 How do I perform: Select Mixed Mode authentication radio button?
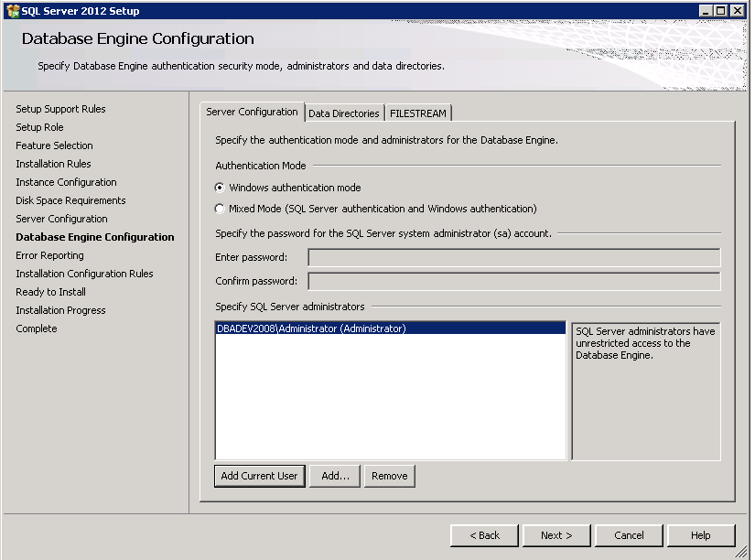(220, 209)
